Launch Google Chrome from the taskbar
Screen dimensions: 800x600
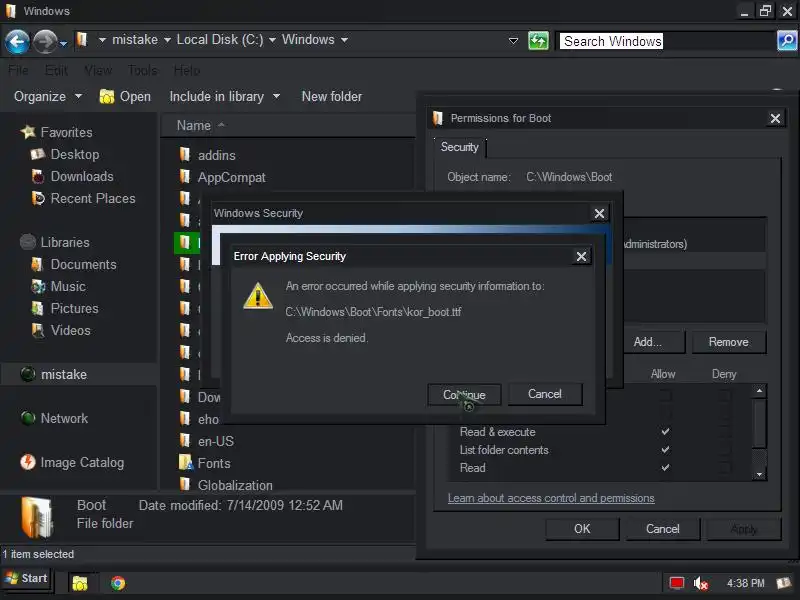pyautogui.click(x=118, y=583)
